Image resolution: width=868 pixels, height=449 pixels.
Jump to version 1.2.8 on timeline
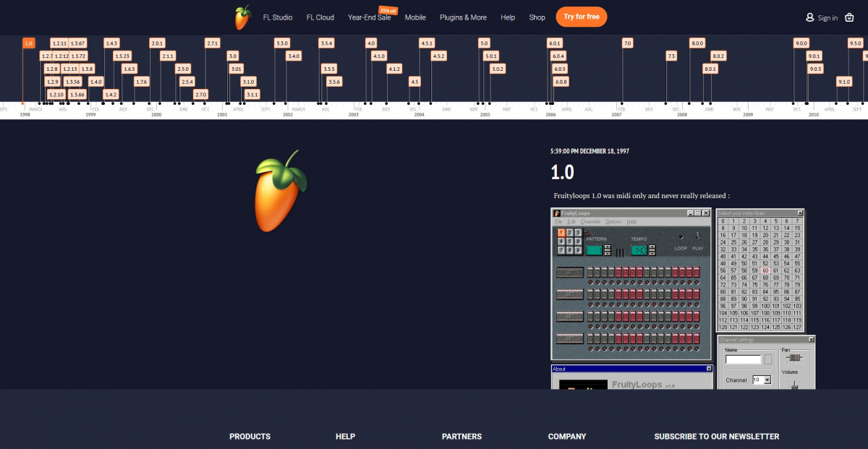[x=51, y=69]
